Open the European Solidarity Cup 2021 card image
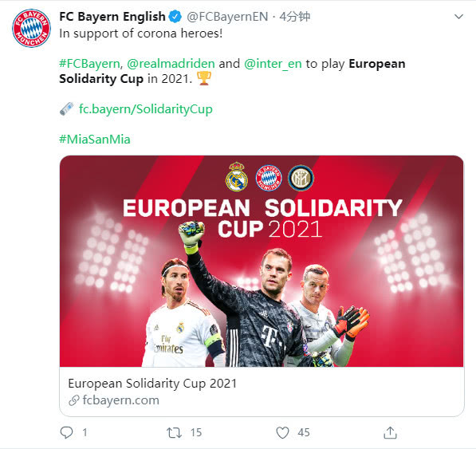 click(262, 261)
